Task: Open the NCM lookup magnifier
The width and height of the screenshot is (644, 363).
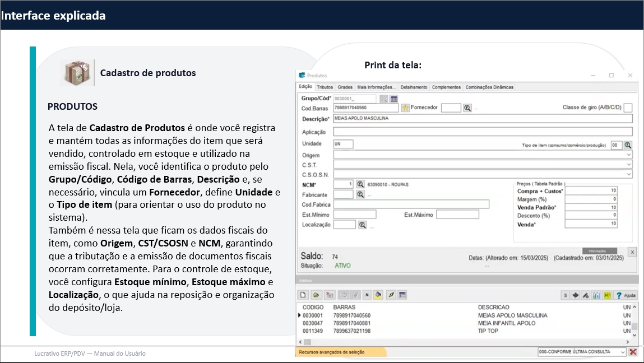Action: tap(360, 184)
